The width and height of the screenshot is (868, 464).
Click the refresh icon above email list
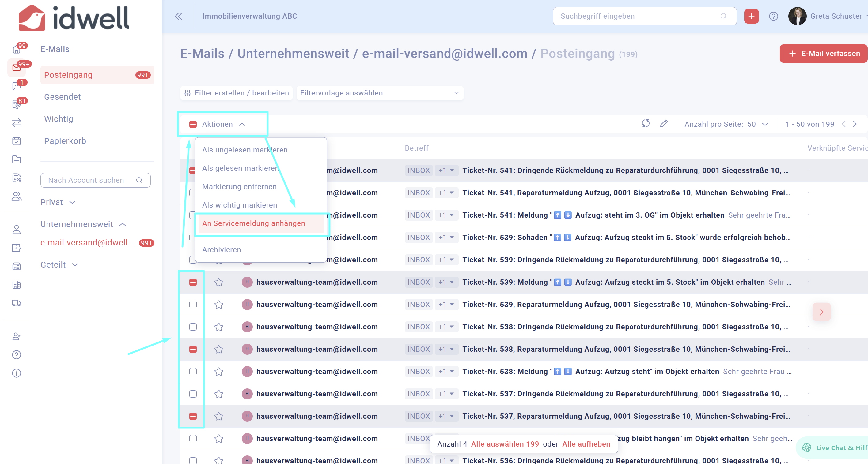(645, 124)
